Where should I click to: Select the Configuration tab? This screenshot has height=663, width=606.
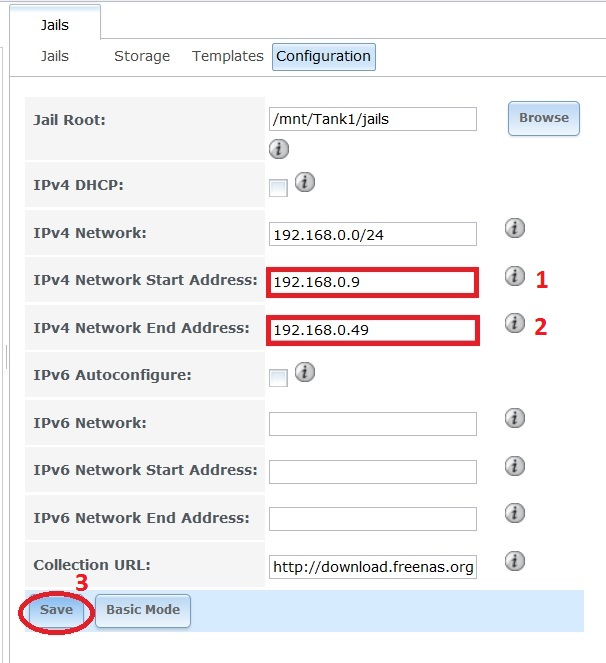tap(323, 57)
